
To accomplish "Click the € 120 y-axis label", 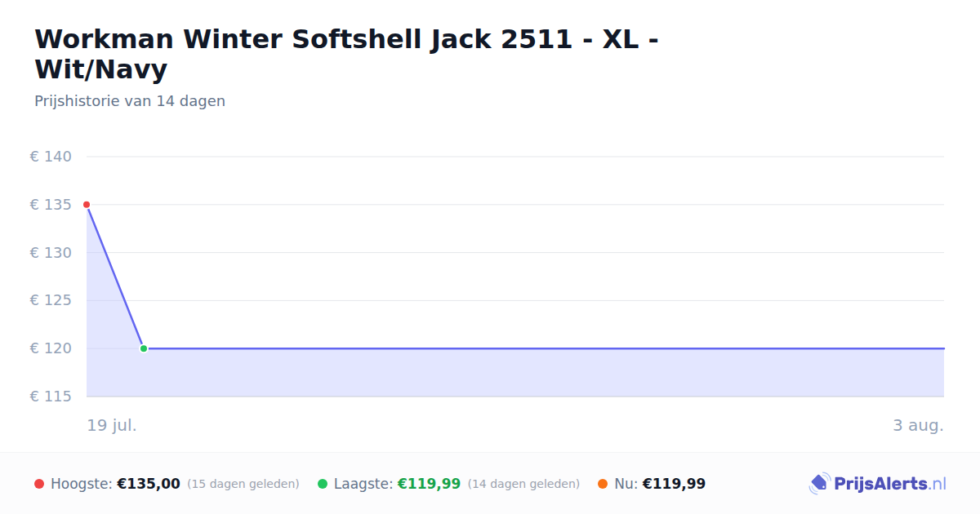I will (x=51, y=348).
